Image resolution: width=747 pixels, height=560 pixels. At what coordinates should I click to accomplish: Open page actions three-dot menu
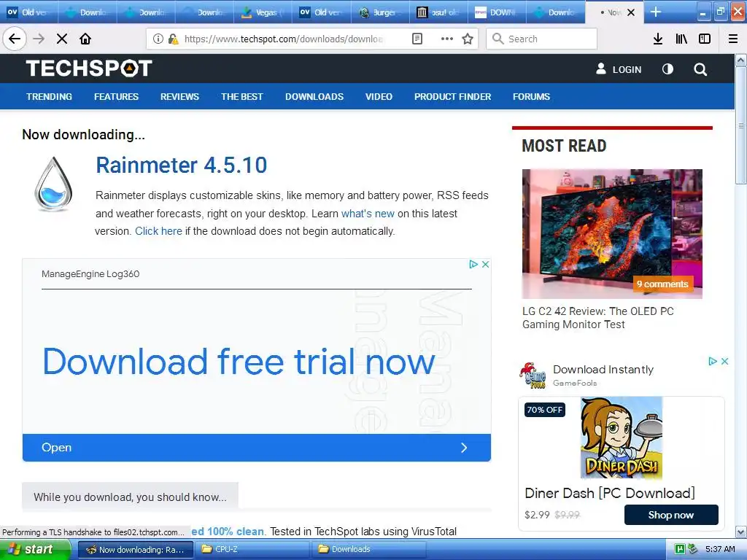447,39
